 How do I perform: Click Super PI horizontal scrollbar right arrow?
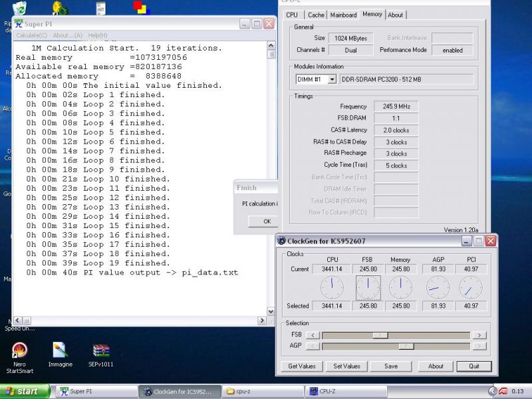click(x=262, y=321)
